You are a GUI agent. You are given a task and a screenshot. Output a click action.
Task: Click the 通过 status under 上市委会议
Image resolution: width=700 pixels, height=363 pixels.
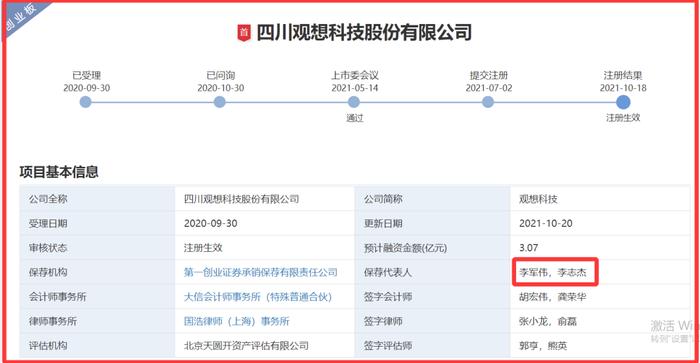[354, 118]
